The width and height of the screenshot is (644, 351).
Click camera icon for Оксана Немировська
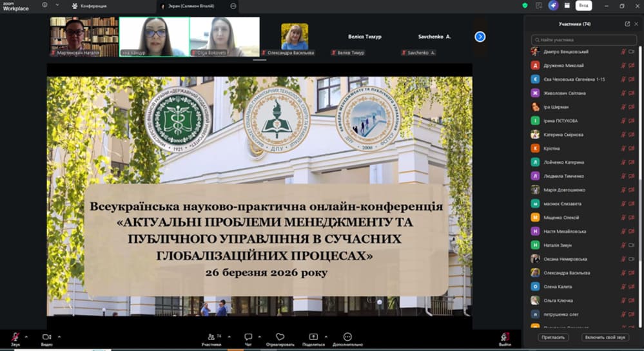tap(632, 259)
